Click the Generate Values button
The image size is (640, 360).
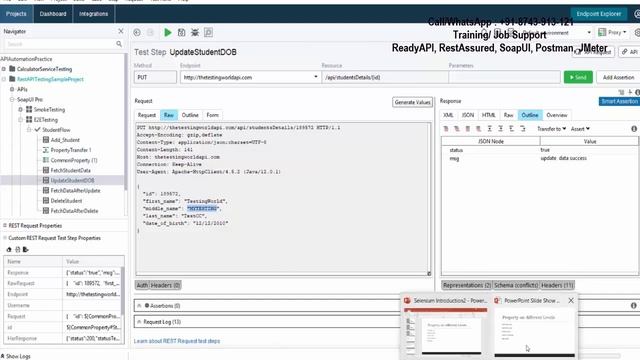(x=412, y=102)
